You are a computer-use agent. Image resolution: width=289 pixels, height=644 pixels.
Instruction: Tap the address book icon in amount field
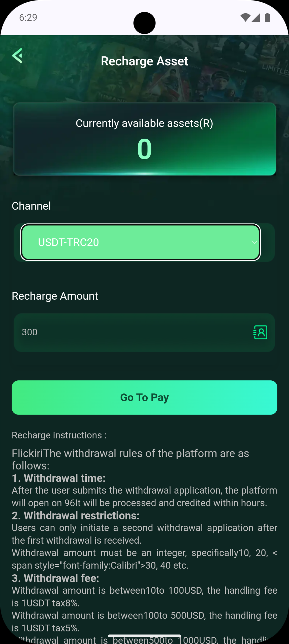pyautogui.click(x=260, y=332)
